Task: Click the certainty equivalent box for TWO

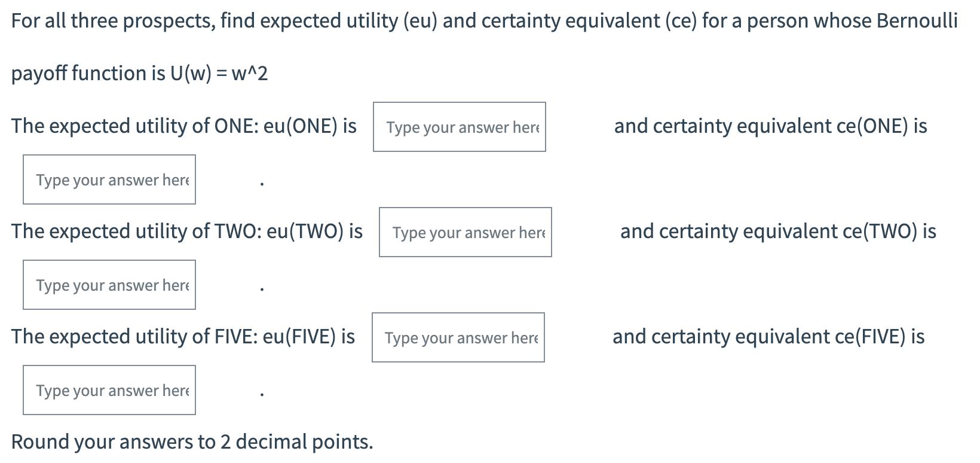Action: click(x=109, y=284)
